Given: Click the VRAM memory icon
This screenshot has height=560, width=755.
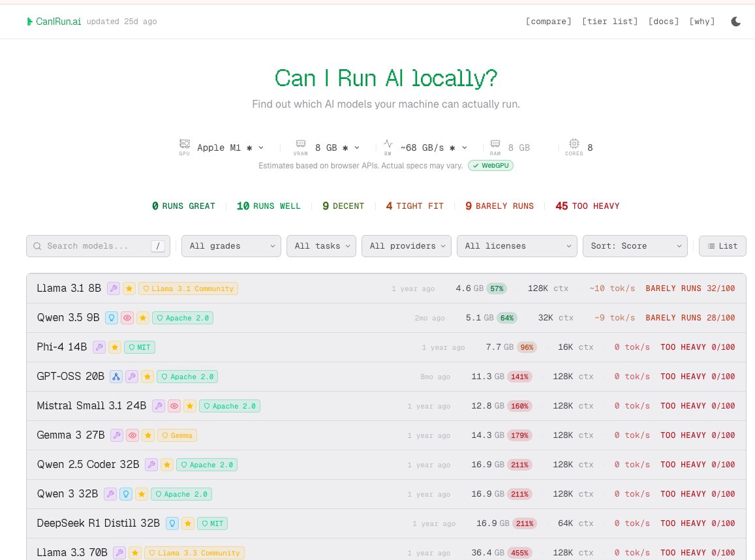Looking at the screenshot, I should click(300, 144).
